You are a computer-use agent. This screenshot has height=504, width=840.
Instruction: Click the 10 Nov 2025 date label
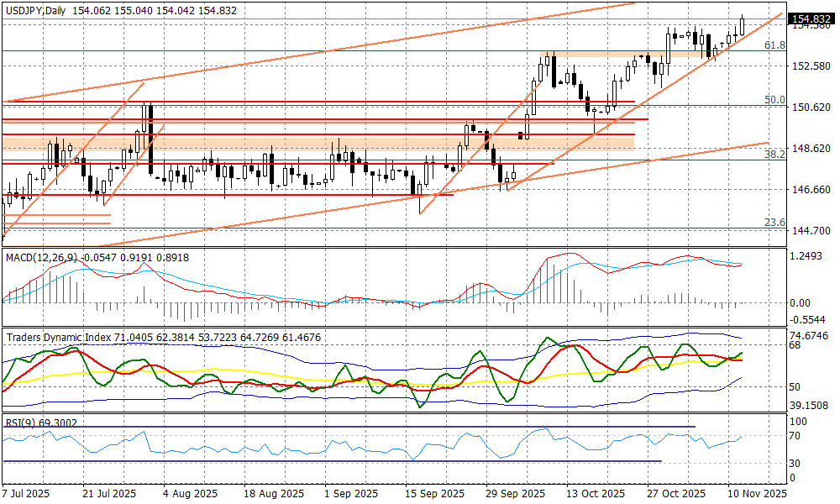point(758,493)
